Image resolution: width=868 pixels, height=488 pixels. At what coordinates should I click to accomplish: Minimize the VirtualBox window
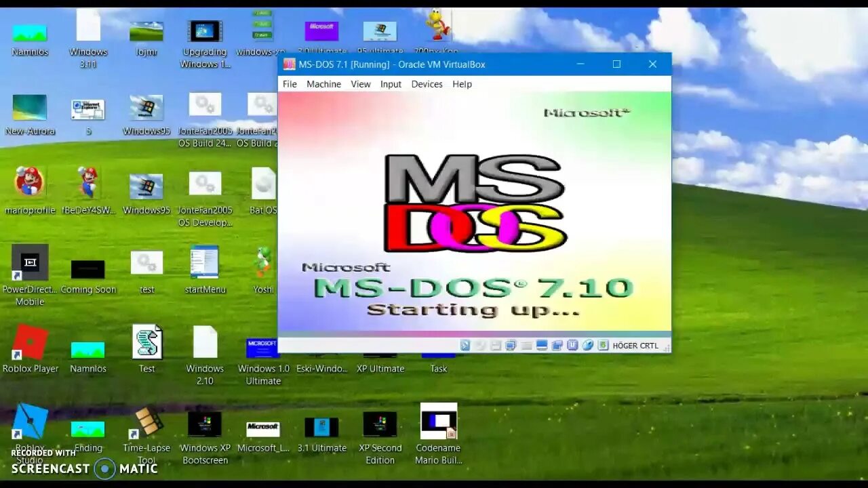click(x=580, y=64)
